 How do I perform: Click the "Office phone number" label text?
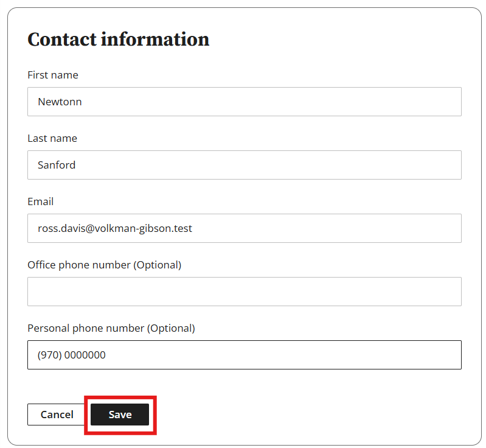tap(79, 265)
